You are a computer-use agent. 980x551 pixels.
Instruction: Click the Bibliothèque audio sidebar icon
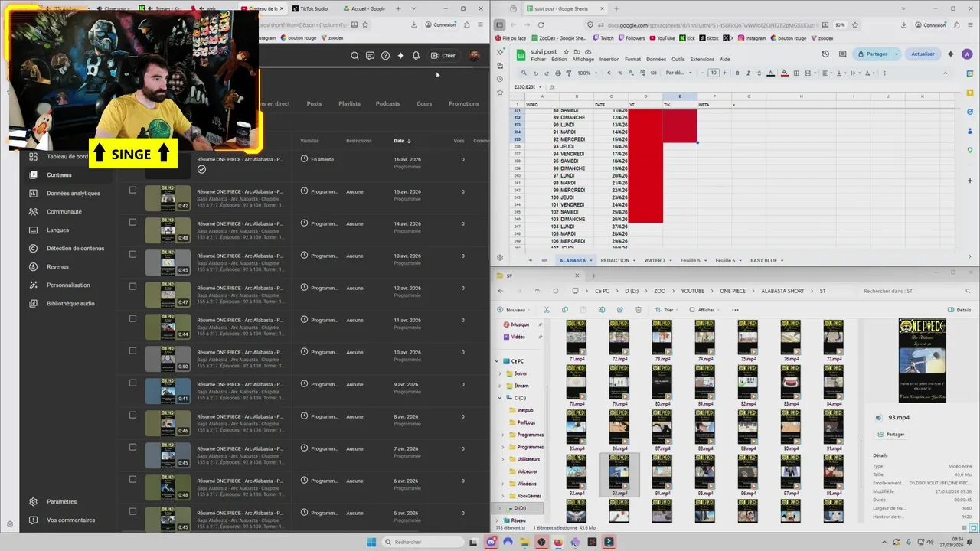pos(33,303)
